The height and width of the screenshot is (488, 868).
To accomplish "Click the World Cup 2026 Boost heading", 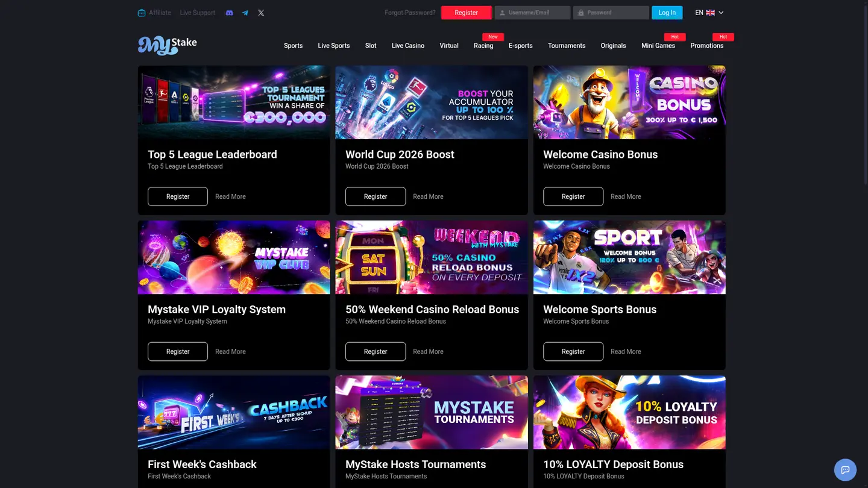I will point(400,154).
